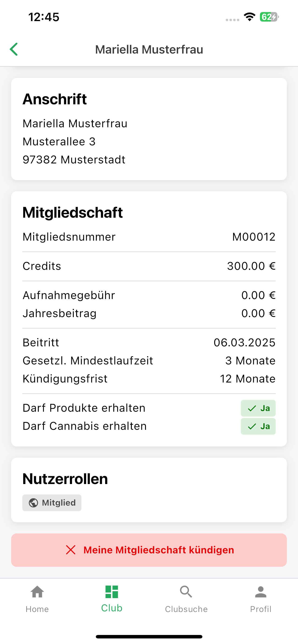Screen dimensions: 298x644
Task: Tap the Mariella Musterfrau page title
Action: click(x=149, y=49)
